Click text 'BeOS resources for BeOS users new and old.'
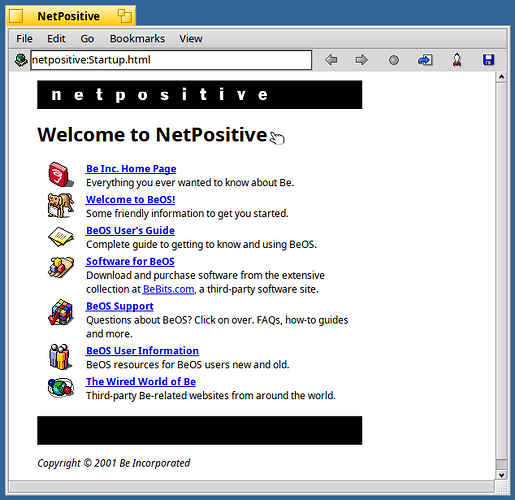The width and height of the screenshot is (515, 500). coord(188,365)
